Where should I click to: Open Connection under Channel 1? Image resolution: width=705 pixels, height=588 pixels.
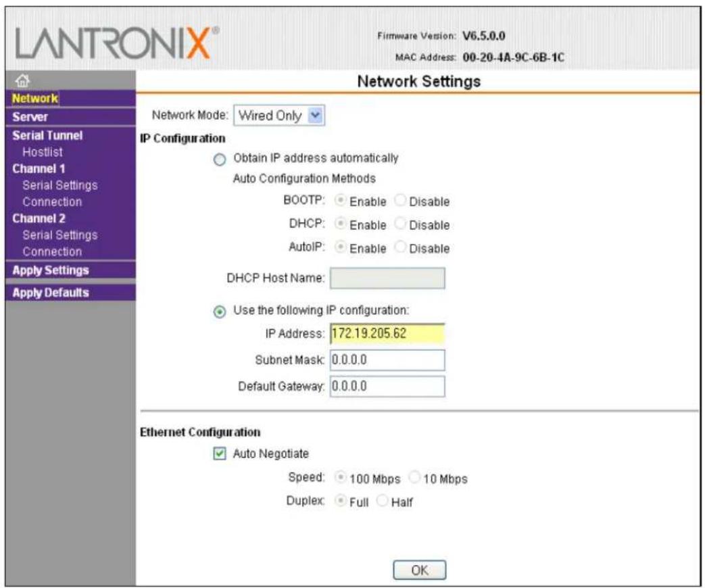[x=52, y=202]
